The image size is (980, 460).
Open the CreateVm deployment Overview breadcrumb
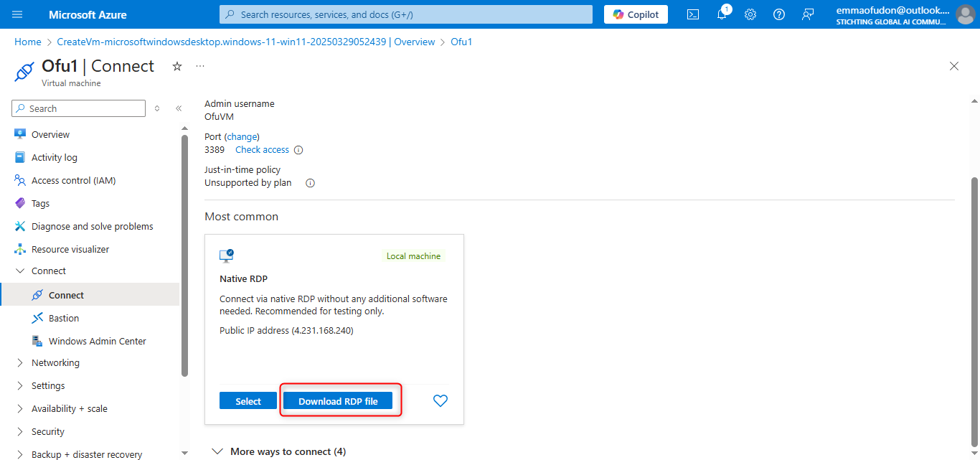point(246,42)
